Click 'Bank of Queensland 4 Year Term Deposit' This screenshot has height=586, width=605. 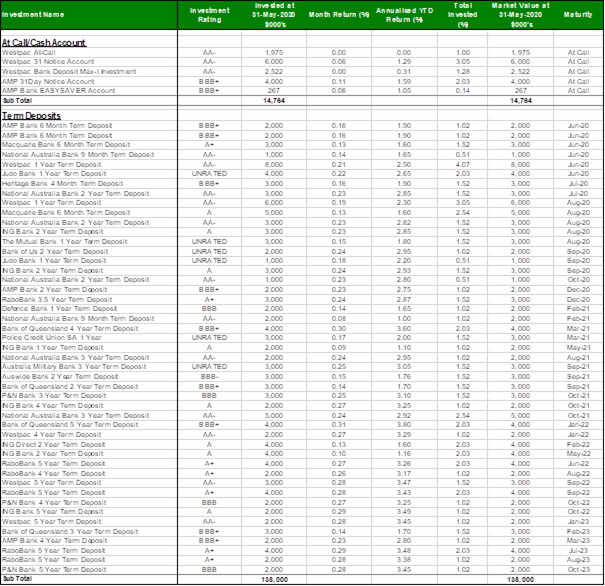pyautogui.click(x=70, y=329)
